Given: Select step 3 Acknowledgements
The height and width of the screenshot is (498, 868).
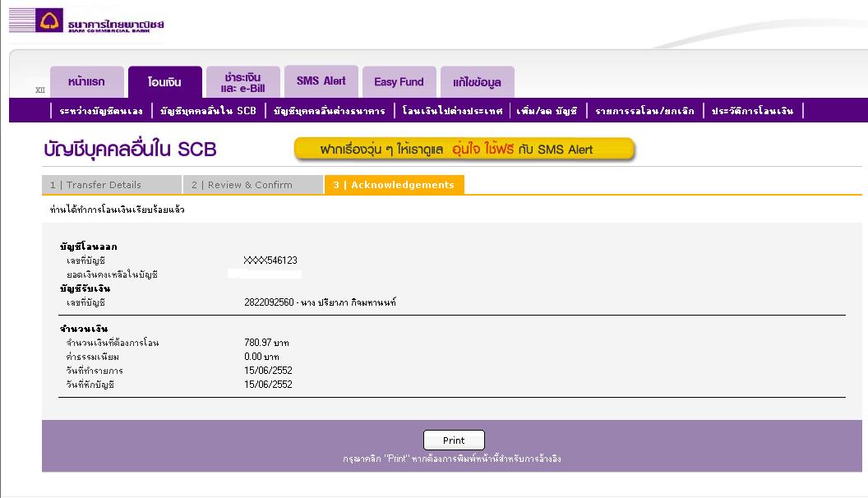Looking at the screenshot, I should tap(395, 185).
